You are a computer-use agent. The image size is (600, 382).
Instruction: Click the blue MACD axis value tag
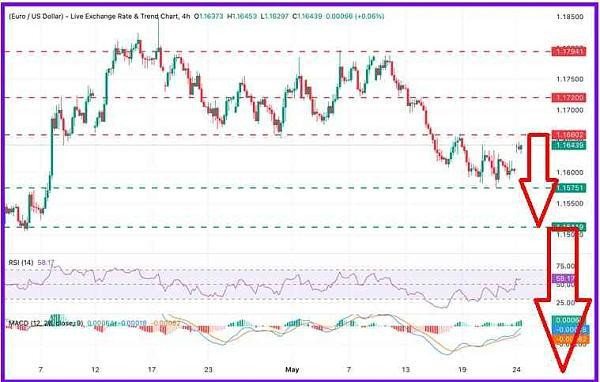click(570, 329)
